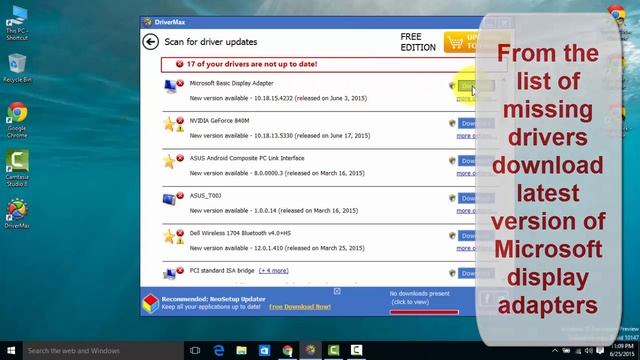640x360 pixels.
Task: Click the shield icon beside Dell Wireless Bluetooth
Action: (x=452, y=236)
